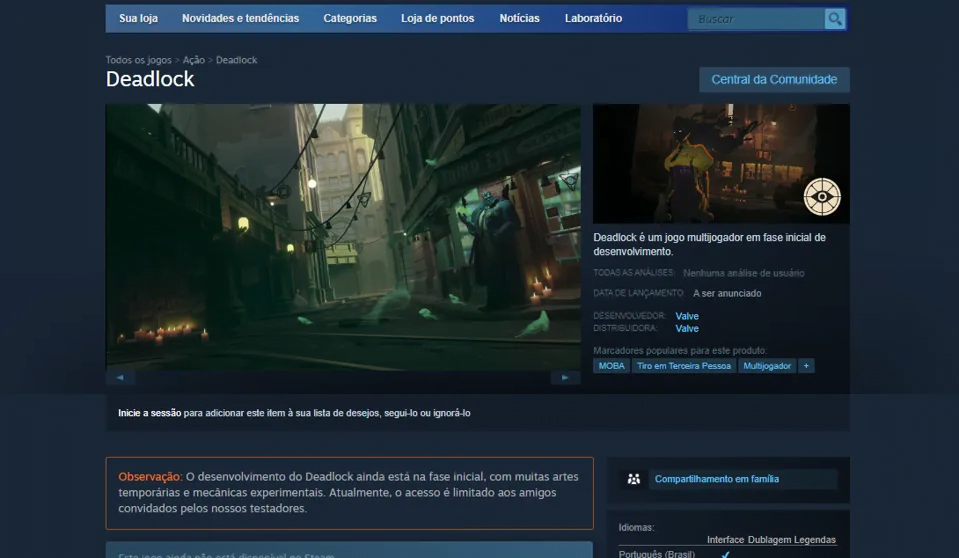The image size is (959, 558).
Task: Click the Deadlock header capsule image
Action: (x=720, y=163)
